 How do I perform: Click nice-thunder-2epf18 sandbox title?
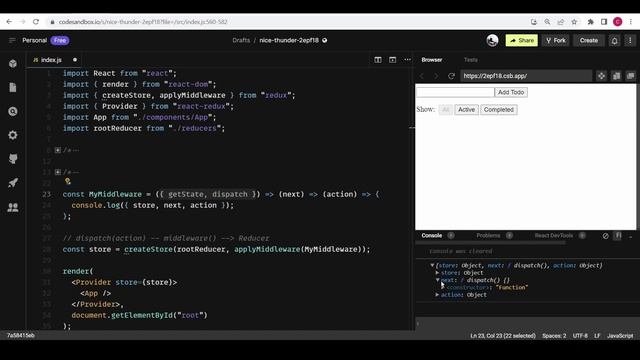coord(289,40)
